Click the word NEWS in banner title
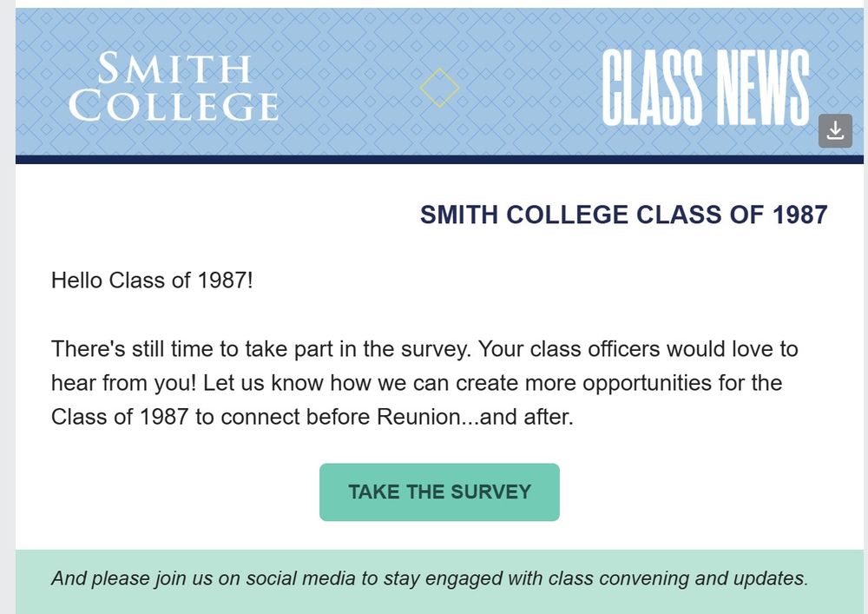The height and width of the screenshot is (614, 868). tap(763, 87)
